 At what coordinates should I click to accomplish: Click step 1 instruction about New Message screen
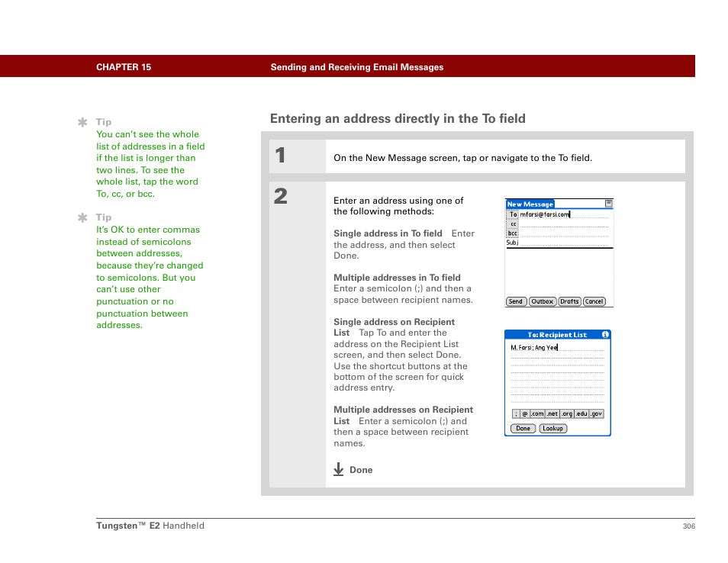click(x=463, y=158)
